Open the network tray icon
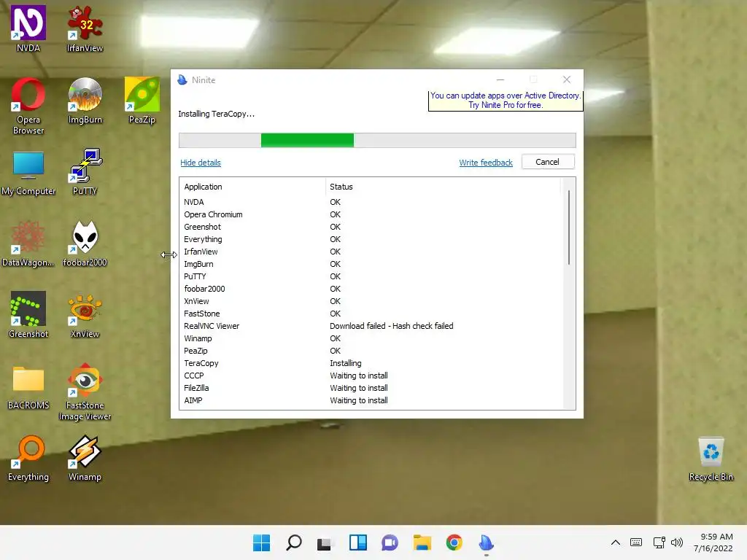 (659, 542)
